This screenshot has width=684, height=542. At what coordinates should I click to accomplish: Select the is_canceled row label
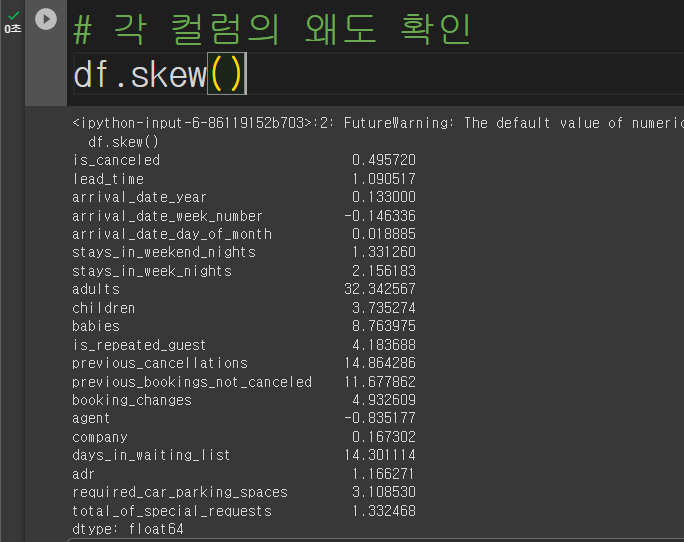coord(116,160)
